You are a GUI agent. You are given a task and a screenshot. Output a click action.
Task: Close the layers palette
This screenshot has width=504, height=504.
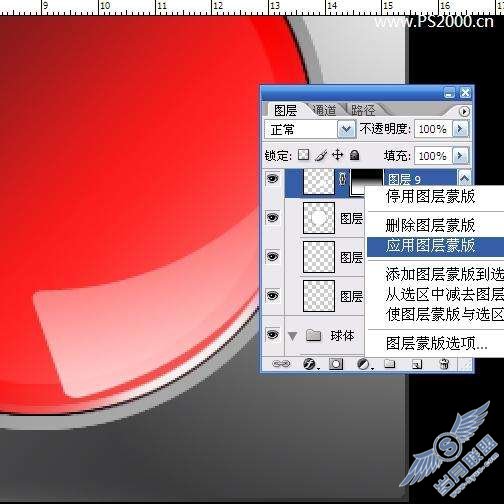pyautogui.click(x=465, y=93)
